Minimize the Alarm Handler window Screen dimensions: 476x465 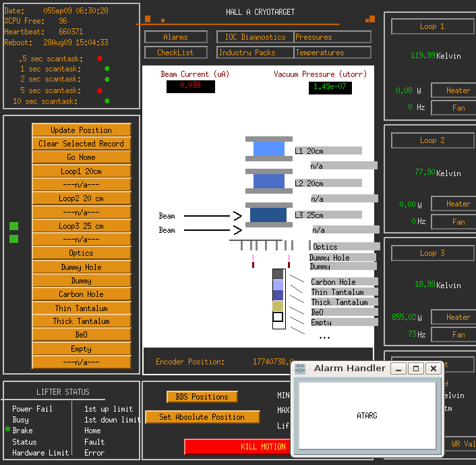tap(398, 368)
